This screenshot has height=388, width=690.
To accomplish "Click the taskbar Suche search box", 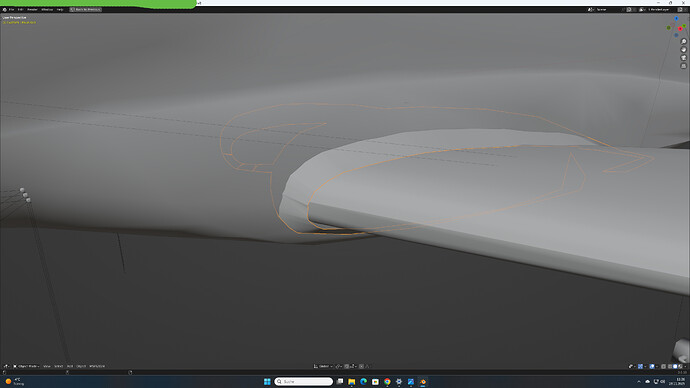I will [x=304, y=381].
